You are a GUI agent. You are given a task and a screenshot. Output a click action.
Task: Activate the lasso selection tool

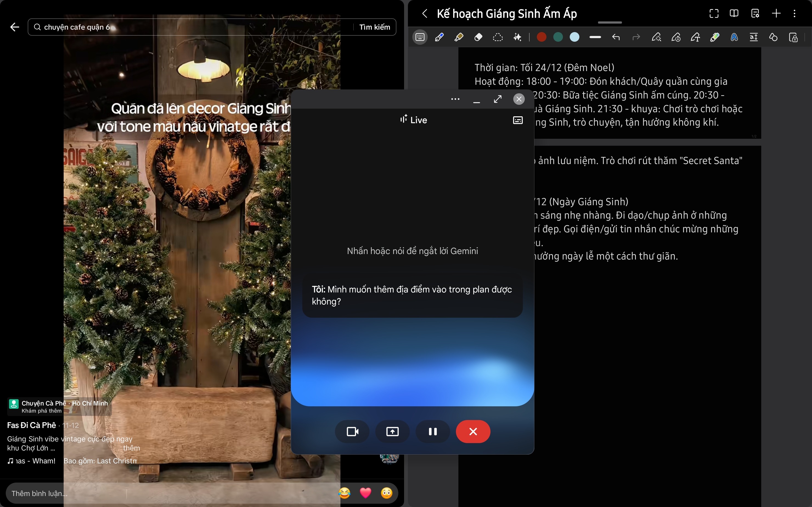tap(498, 37)
